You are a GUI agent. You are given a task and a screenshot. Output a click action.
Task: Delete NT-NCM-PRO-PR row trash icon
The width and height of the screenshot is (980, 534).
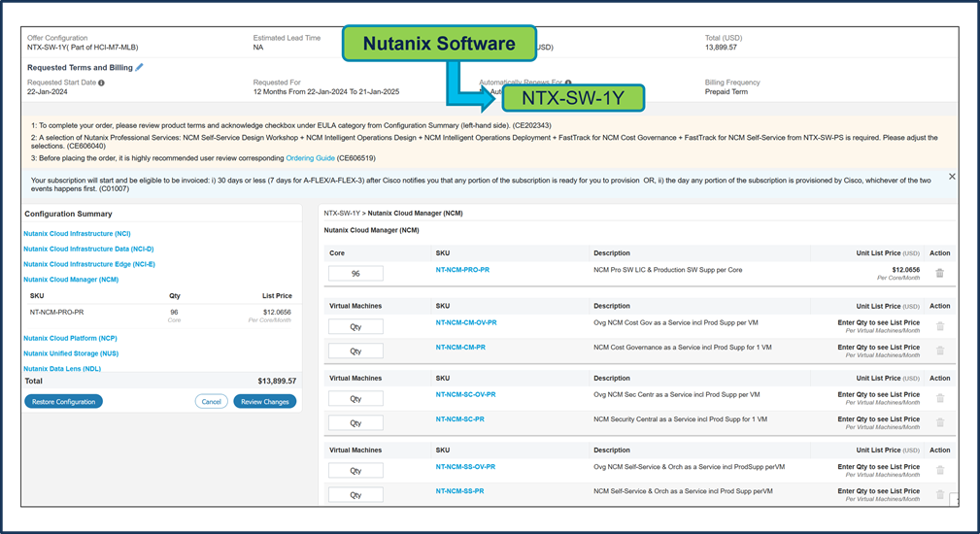(939, 273)
